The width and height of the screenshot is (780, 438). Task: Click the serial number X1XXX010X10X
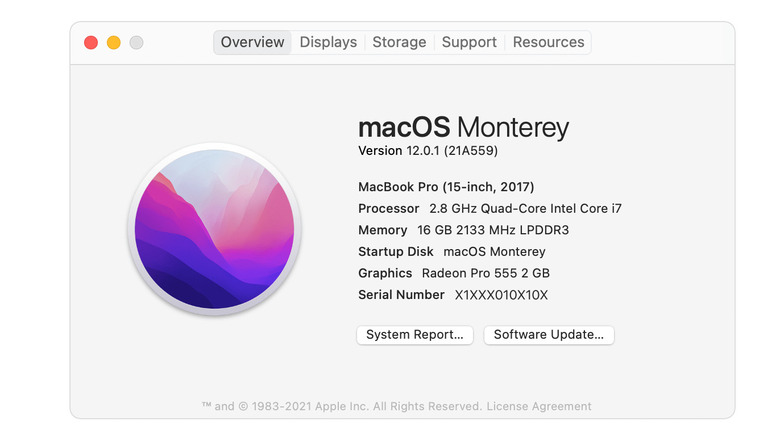[x=501, y=295]
